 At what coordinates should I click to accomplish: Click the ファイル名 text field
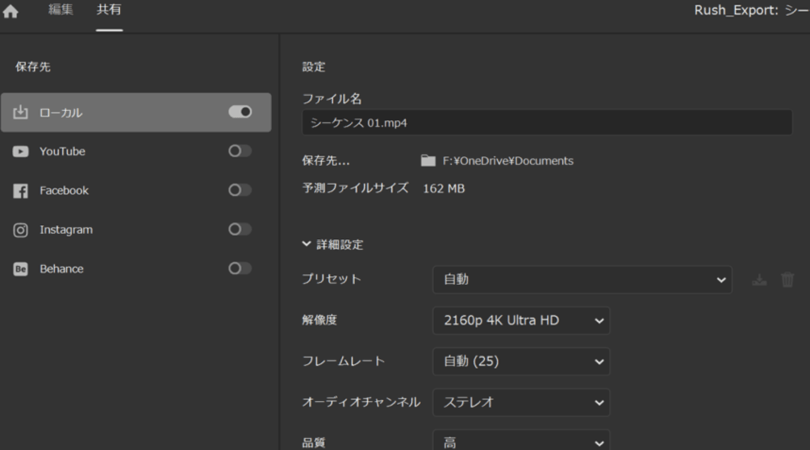point(546,123)
